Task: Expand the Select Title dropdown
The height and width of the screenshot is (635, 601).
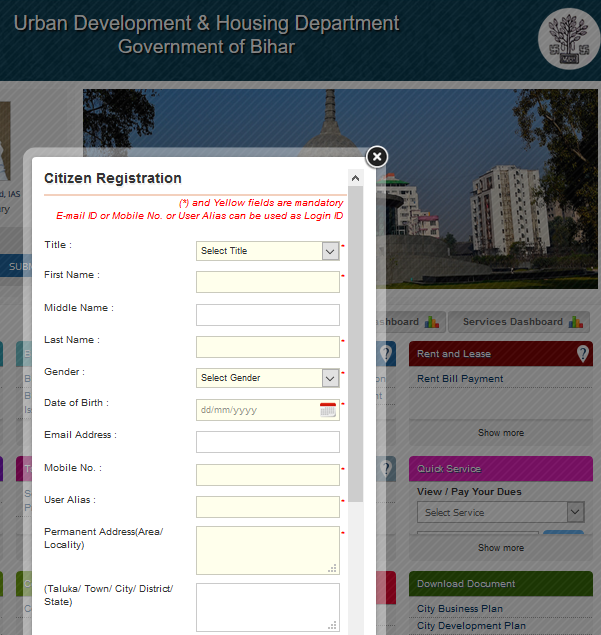Action: coord(330,251)
